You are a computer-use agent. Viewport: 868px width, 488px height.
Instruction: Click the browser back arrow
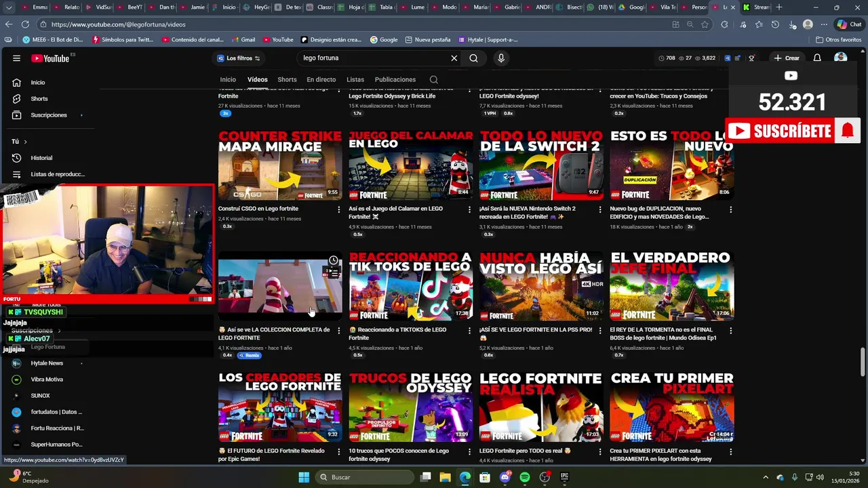point(9,24)
